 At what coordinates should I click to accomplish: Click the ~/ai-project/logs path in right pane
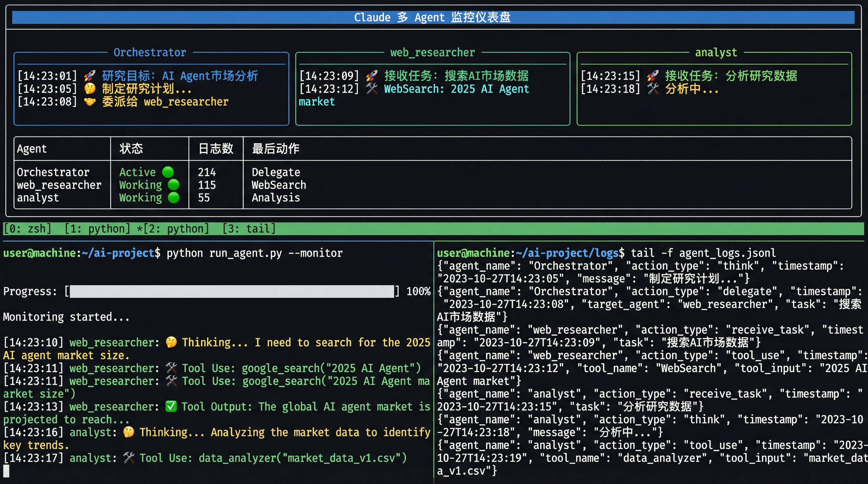567,253
